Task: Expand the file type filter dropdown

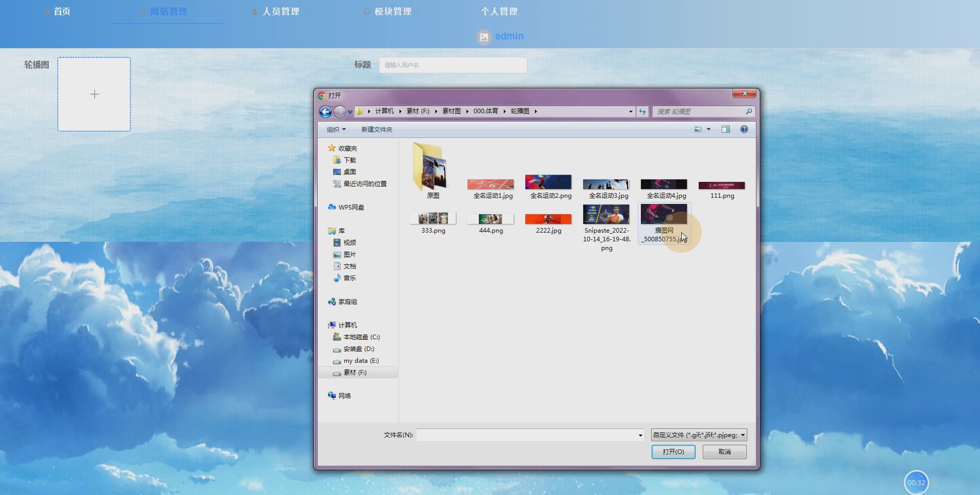Action: 743,435
